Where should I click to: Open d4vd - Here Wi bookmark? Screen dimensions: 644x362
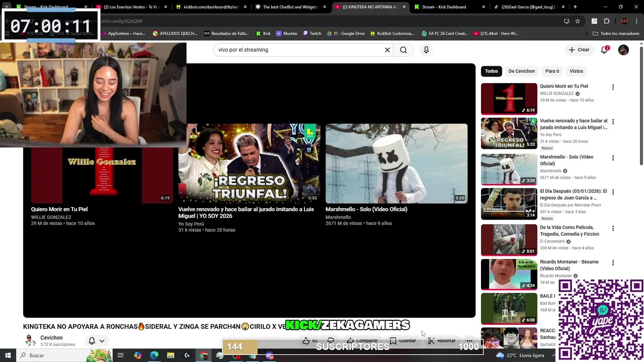(x=496, y=34)
